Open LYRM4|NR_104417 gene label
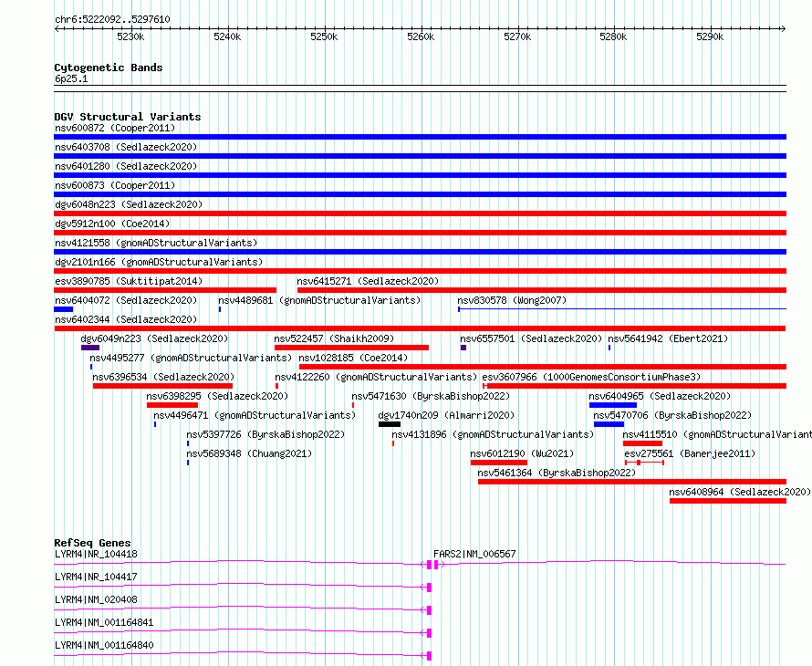This screenshot has height=666, width=812. [96, 577]
